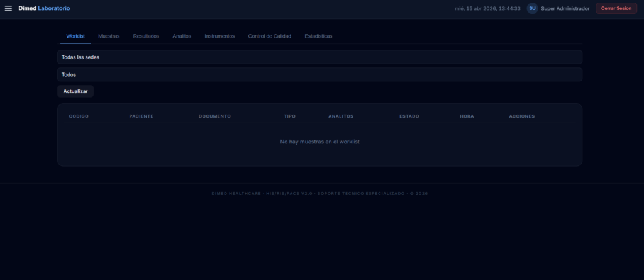Screen dimensions: 644x280
Task: Click the Dimed Laboratorio logo
Action: pyautogui.click(x=44, y=8)
